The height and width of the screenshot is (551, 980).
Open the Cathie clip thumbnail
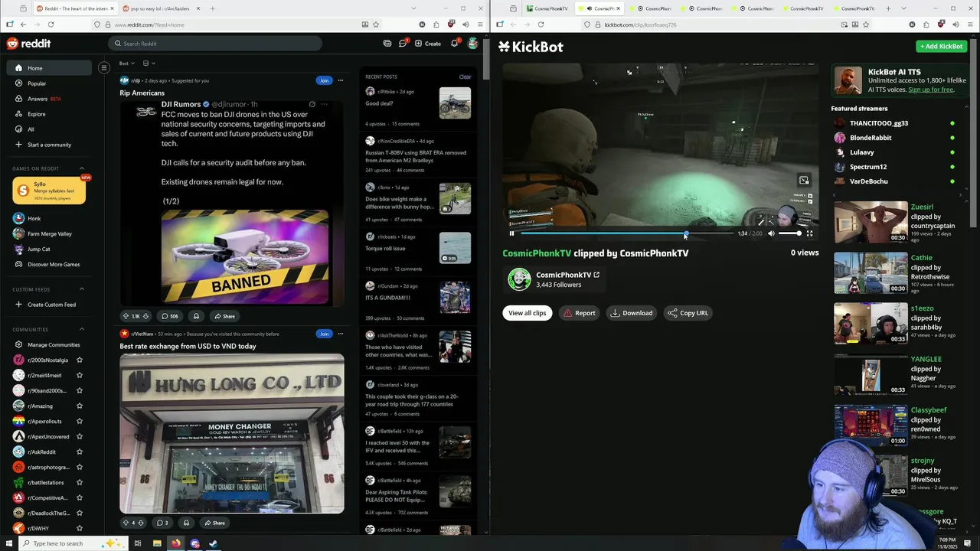point(871,273)
